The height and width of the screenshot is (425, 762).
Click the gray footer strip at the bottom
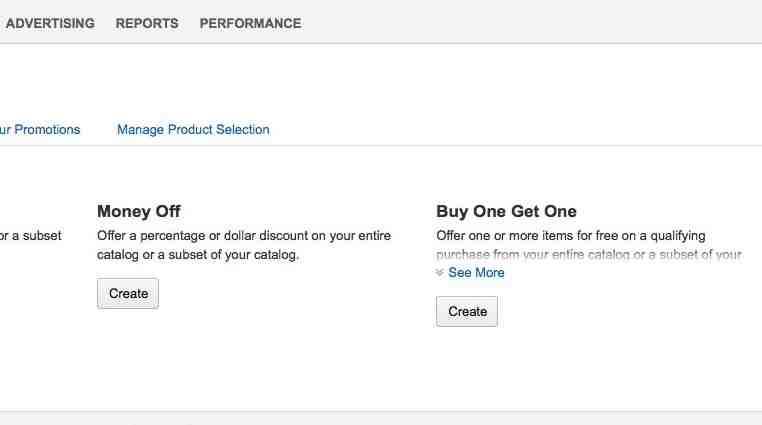[x=381, y=419]
